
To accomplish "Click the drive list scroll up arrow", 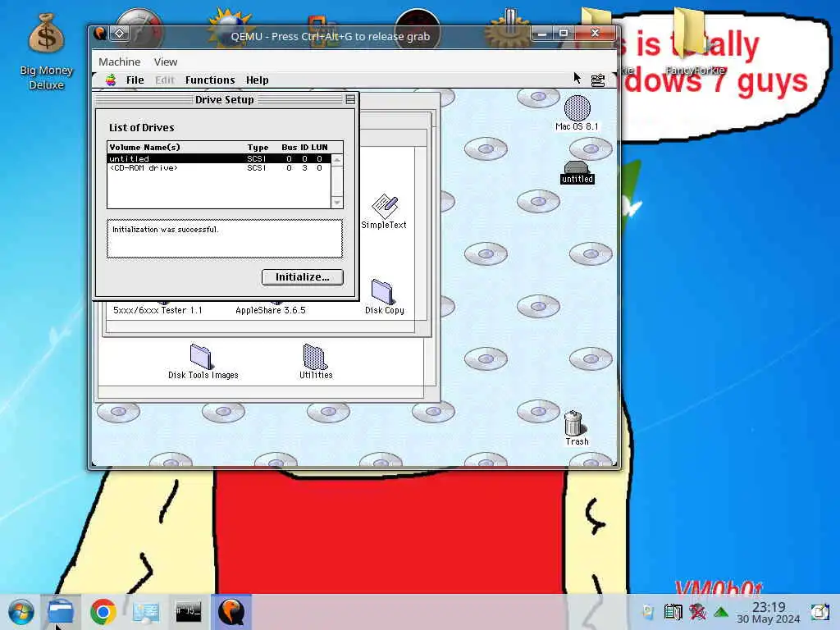I will tap(337, 160).
